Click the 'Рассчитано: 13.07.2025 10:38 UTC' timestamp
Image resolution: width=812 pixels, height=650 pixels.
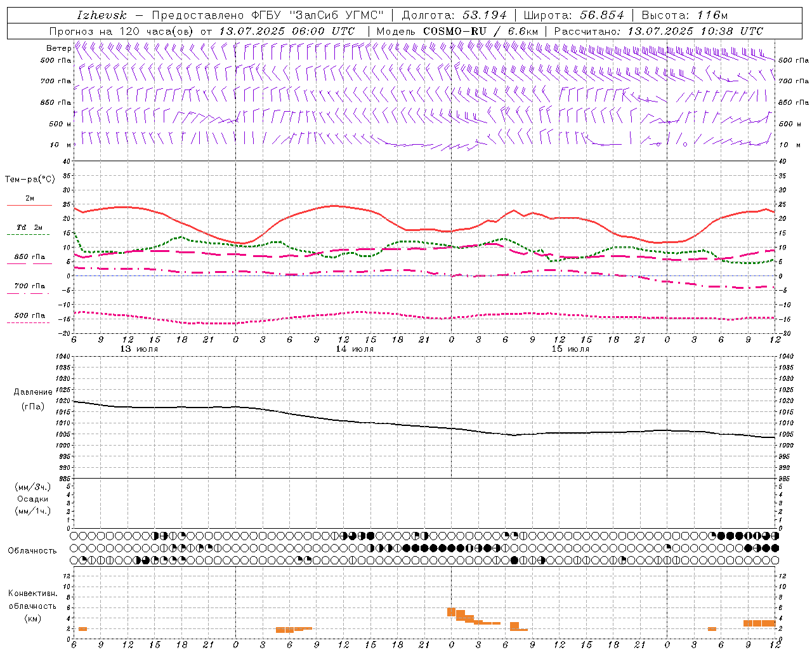point(658,31)
